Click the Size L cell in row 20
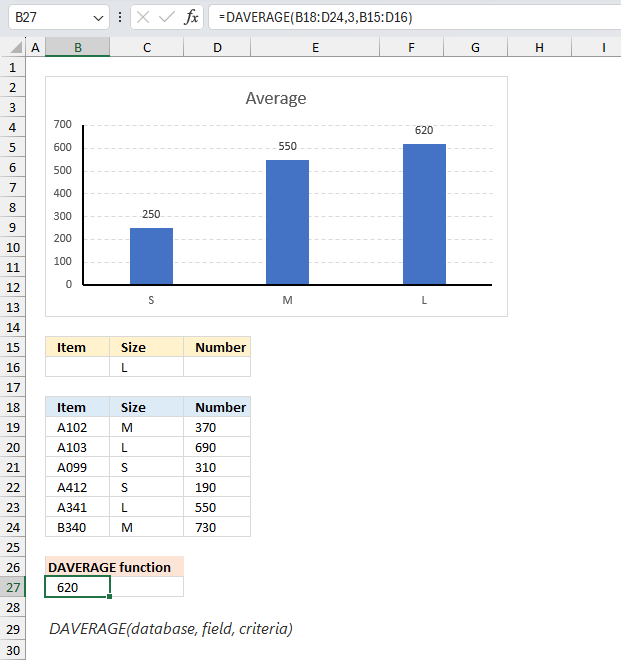This screenshot has height=660, width=621. (147, 447)
